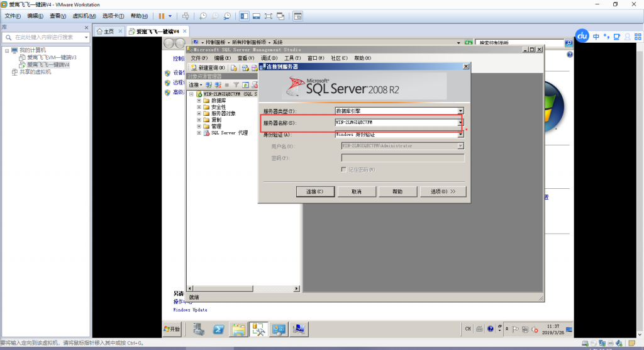644x350 pixels.
Task: Click the SSMS icon on guest taskbar
Action: (258, 329)
